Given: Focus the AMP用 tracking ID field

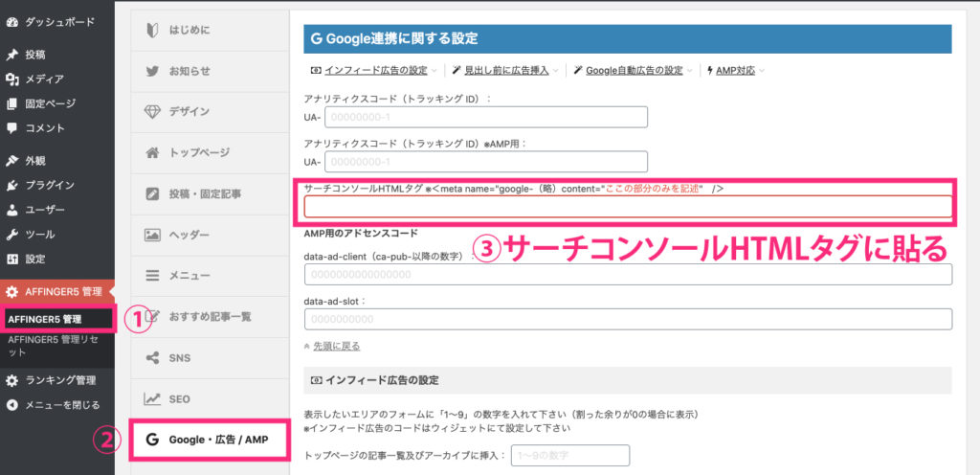Looking at the screenshot, I should click(x=485, y=162).
